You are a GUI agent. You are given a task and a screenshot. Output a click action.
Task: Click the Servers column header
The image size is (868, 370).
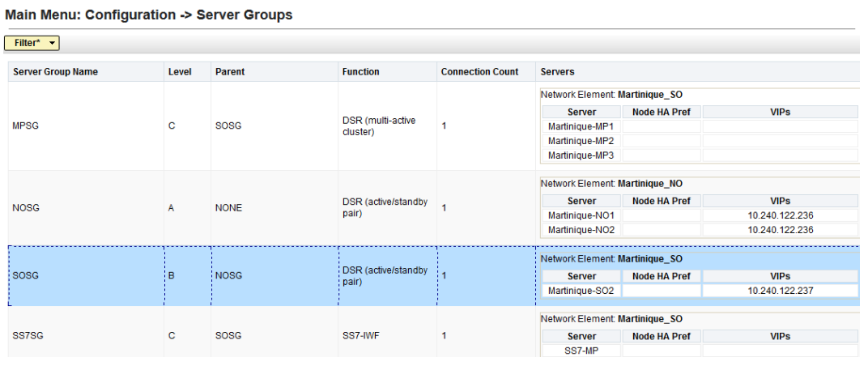pyautogui.click(x=557, y=72)
